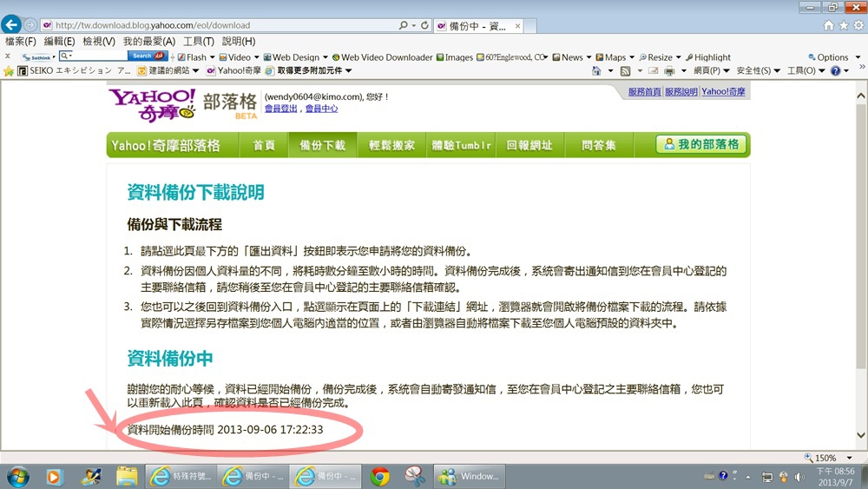Refresh the page using the reload icon

(424, 25)
